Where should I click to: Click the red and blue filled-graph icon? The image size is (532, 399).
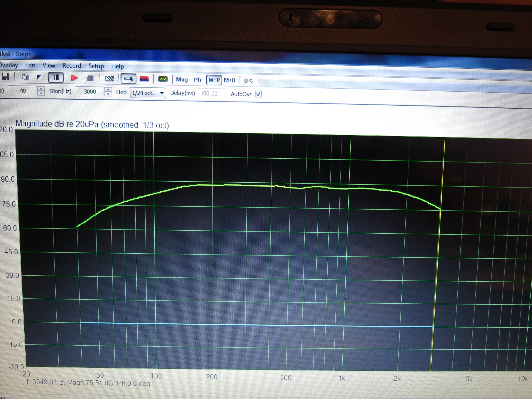[144, 79]
